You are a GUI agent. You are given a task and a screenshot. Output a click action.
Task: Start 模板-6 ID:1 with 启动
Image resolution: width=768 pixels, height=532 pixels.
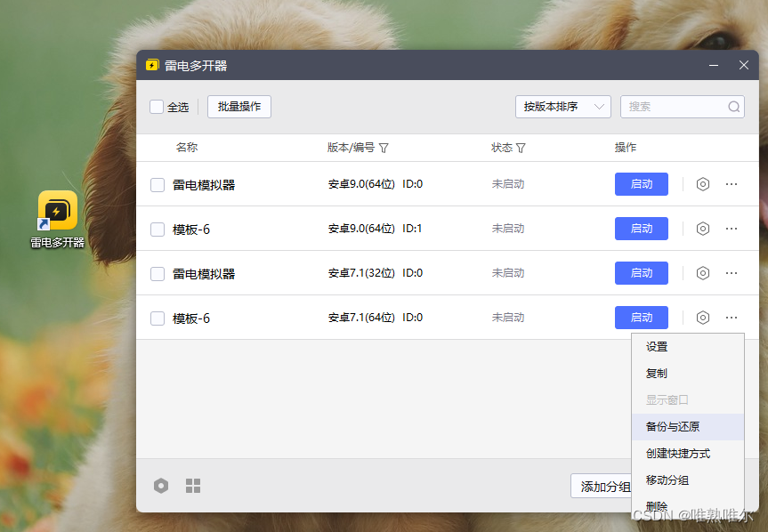click(641, 229)
